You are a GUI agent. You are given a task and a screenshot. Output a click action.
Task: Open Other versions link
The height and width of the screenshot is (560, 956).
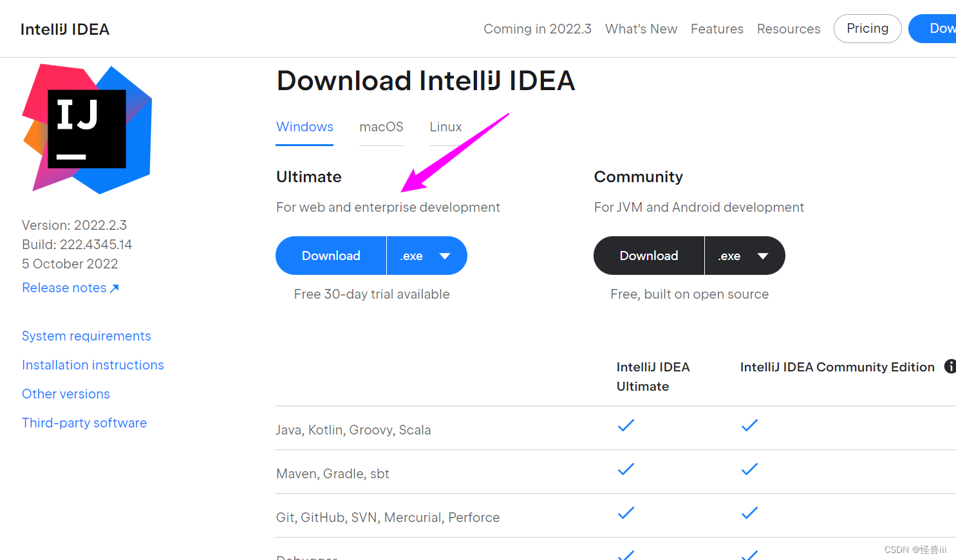[x=66, y=394]
